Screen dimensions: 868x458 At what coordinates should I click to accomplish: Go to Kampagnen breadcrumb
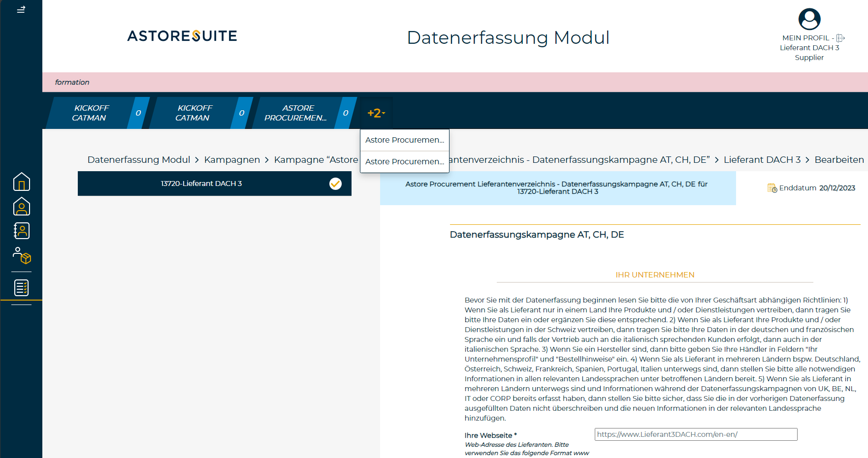[232, 160]
